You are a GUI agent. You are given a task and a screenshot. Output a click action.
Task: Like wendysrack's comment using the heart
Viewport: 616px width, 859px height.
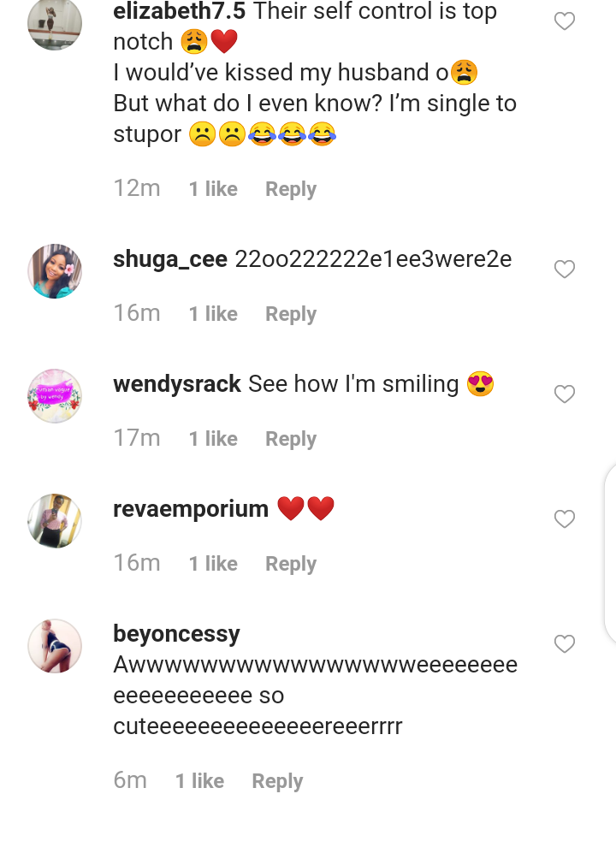tap(565, 394)
